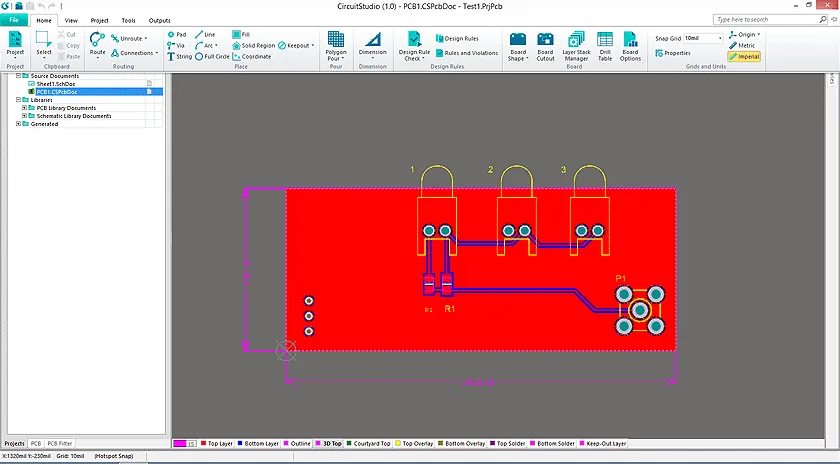Open the Drill Table tool
This screenshot has width=840, height=464.
(605, 40)
